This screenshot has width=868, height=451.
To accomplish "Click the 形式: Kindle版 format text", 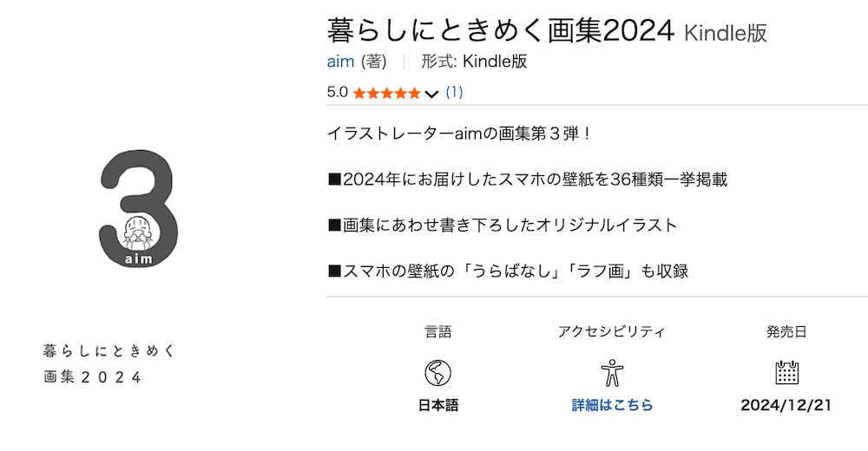I will pos(474,62).
